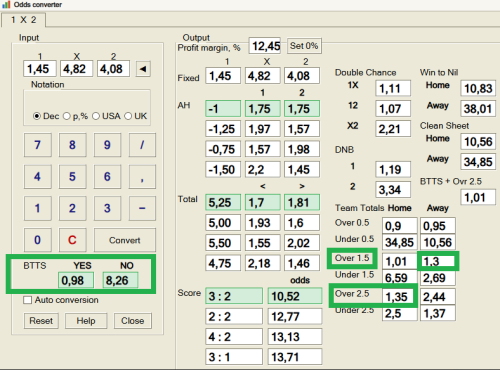Click Clean Sheet Away value 34,85
The image size is (500, 370).
(x=478, y=162)
